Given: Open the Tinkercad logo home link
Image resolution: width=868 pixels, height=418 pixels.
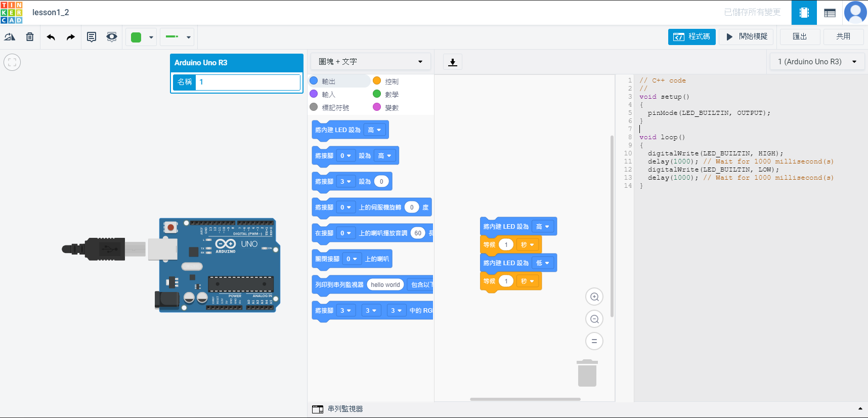Looking at the screenshot, I should coord(11,12).
